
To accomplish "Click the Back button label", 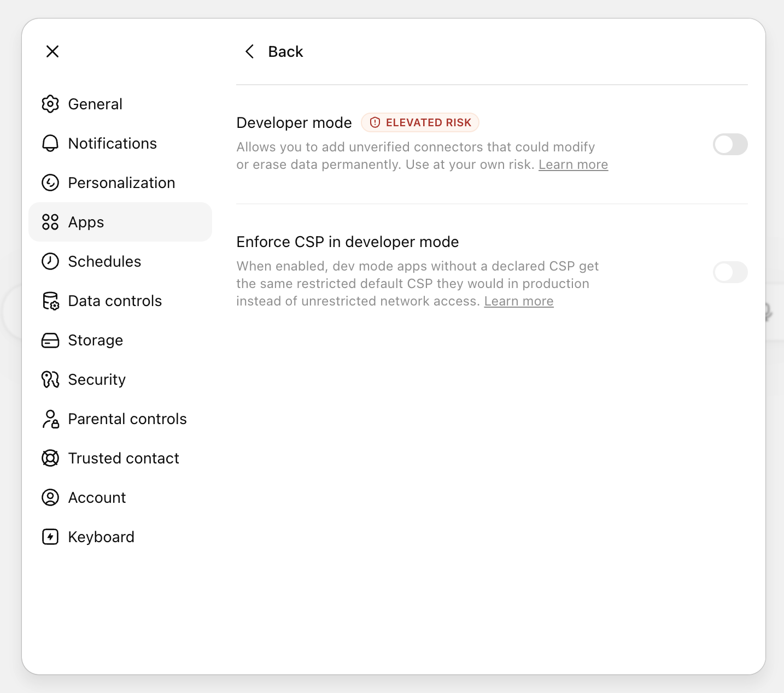I will [285, 51].
